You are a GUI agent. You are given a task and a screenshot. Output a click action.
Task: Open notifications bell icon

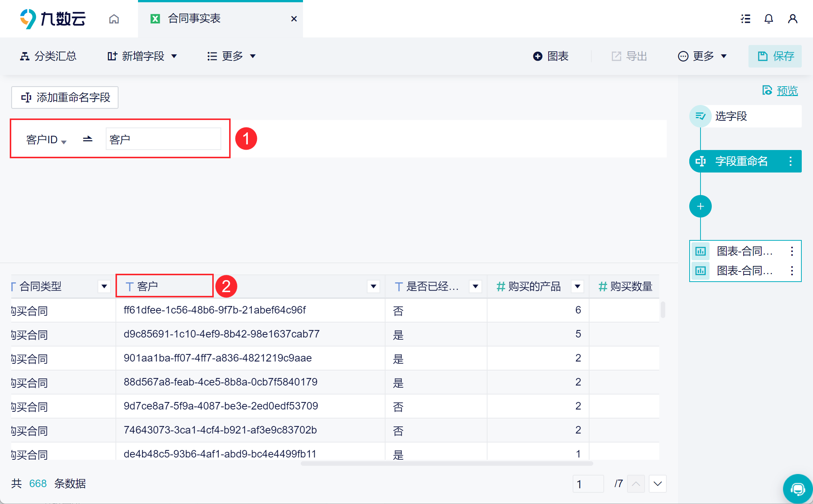tap(769, 19)
